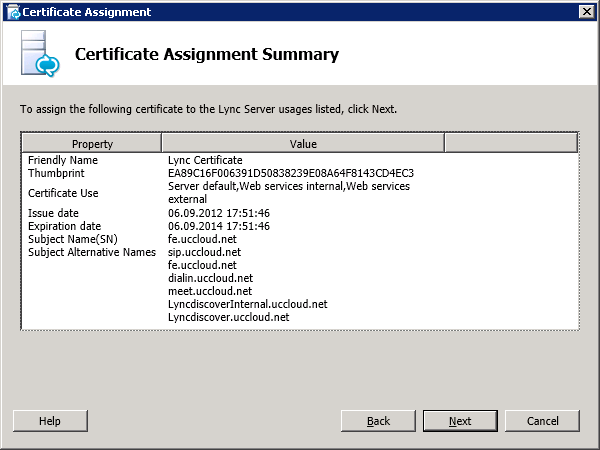600x450 pixels.
Task: Sort by the Value column header
Action: pyautogui.click(x=303, y=143)
